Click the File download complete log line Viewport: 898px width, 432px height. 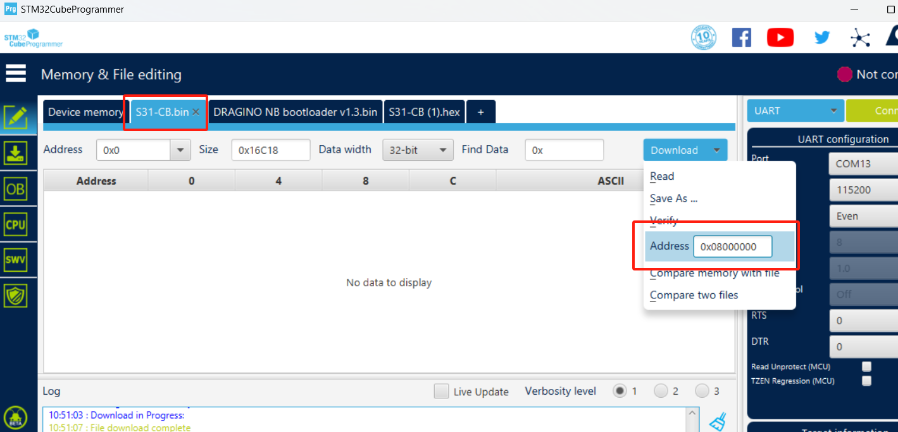120,427
